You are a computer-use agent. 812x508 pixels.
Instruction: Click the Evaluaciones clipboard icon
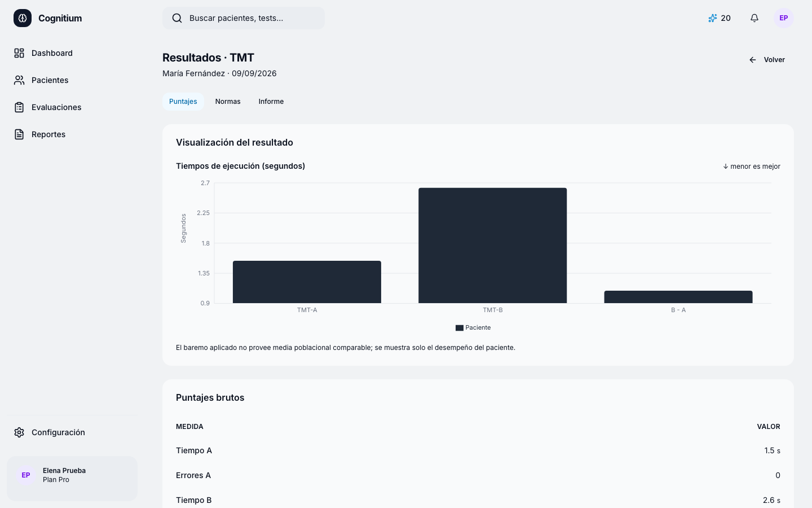[x=19, y=107]
